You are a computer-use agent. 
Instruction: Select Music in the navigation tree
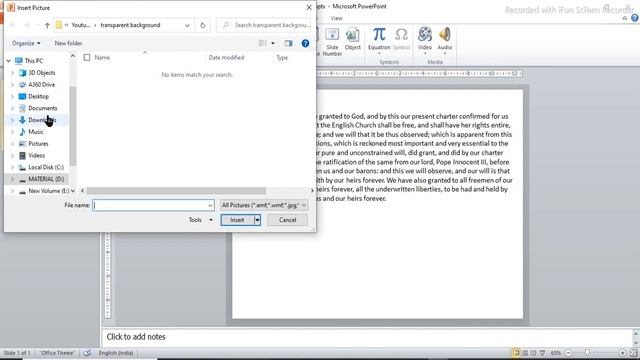click(x=36, y=132)
